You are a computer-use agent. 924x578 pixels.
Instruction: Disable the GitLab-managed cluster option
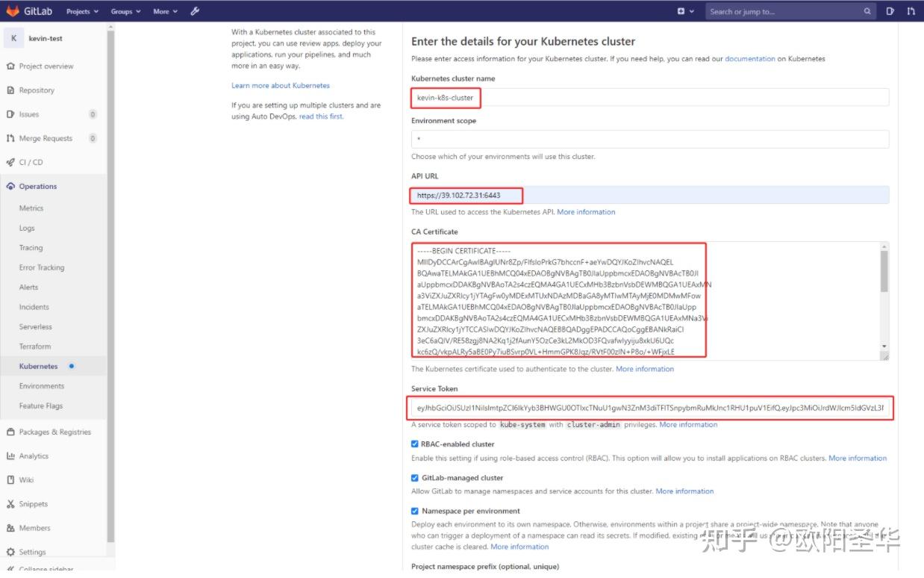click(x=415, y=477)
